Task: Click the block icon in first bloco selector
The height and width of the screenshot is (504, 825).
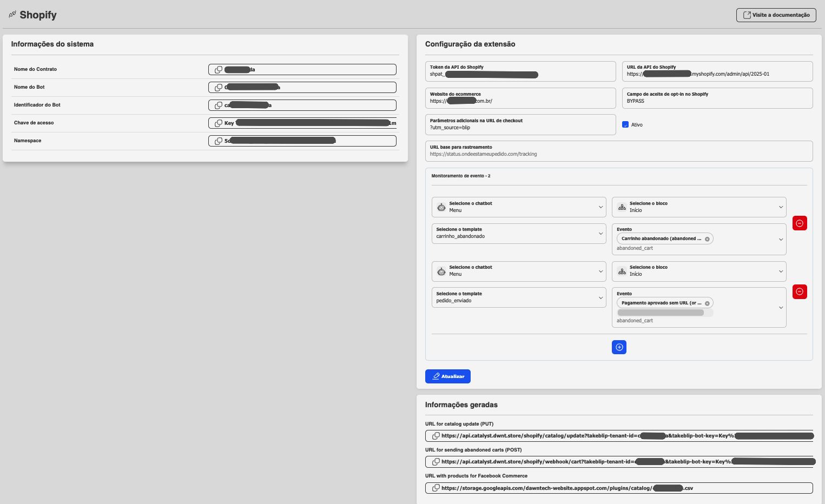Action: [622, 207]
